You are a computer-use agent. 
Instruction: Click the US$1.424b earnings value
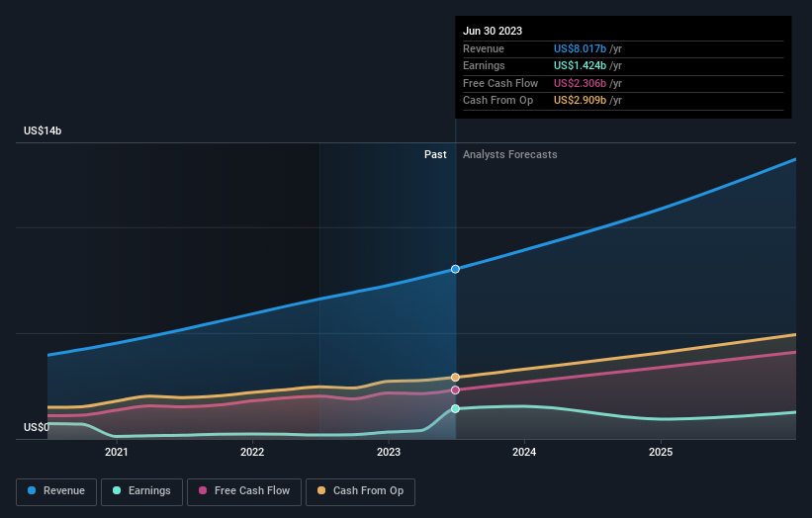click(x=580, y=65)
